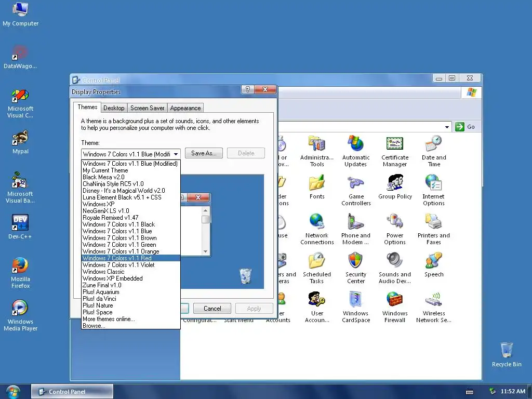Open Internet Options icon
Image resolution: width=532 pixels, height=399 pixels.
point(434,190)
